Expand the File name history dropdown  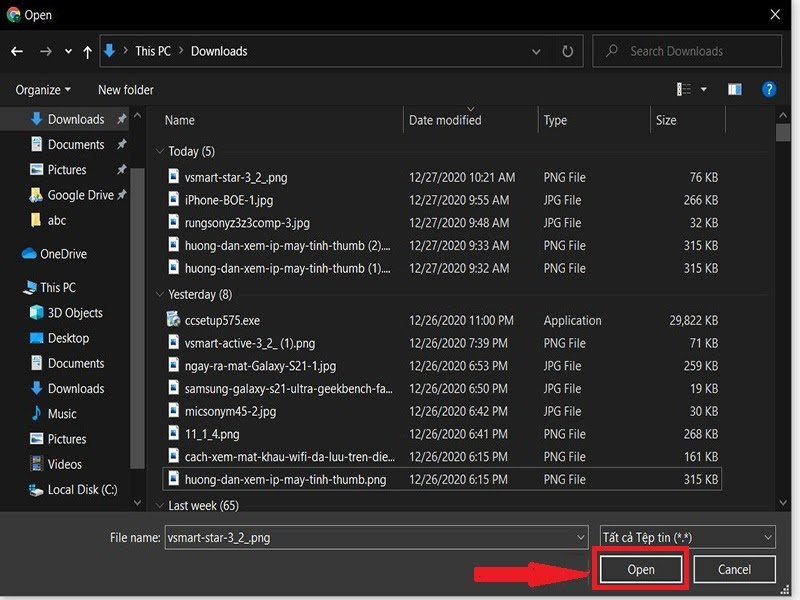coord(581,538)
